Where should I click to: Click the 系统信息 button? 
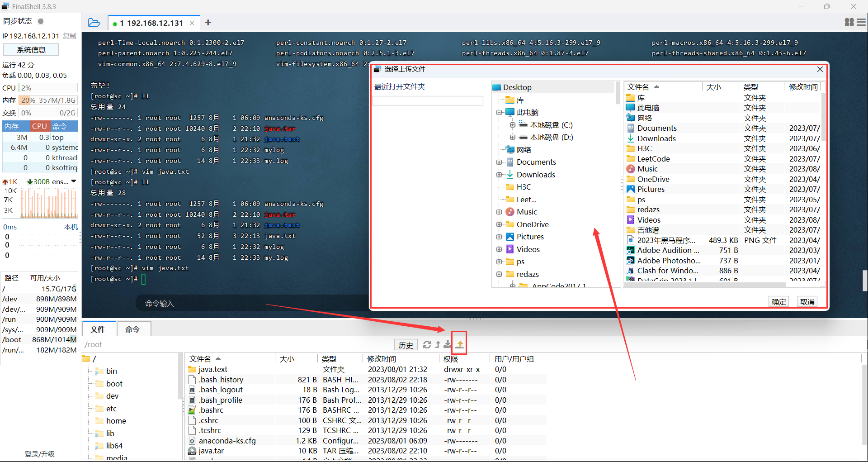tap(31, 50)
